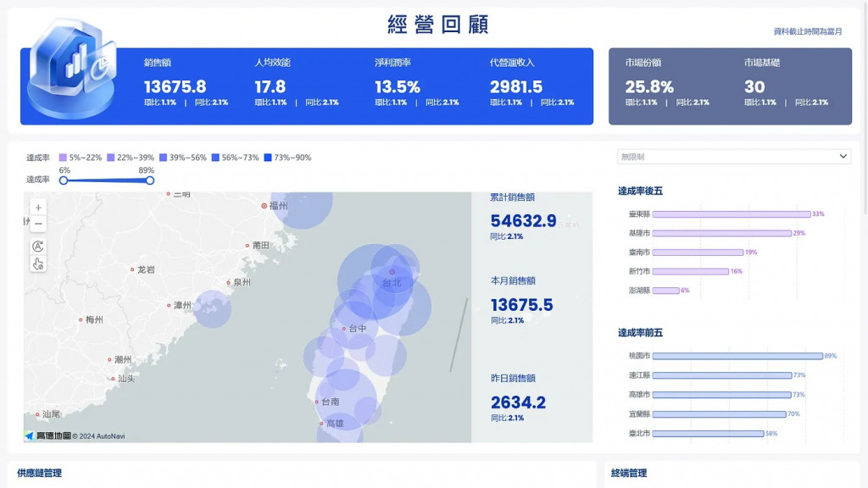Screen dimensions: 868x488
Task: Click the 台南 marker on map
Action: [x=317, y=402]
